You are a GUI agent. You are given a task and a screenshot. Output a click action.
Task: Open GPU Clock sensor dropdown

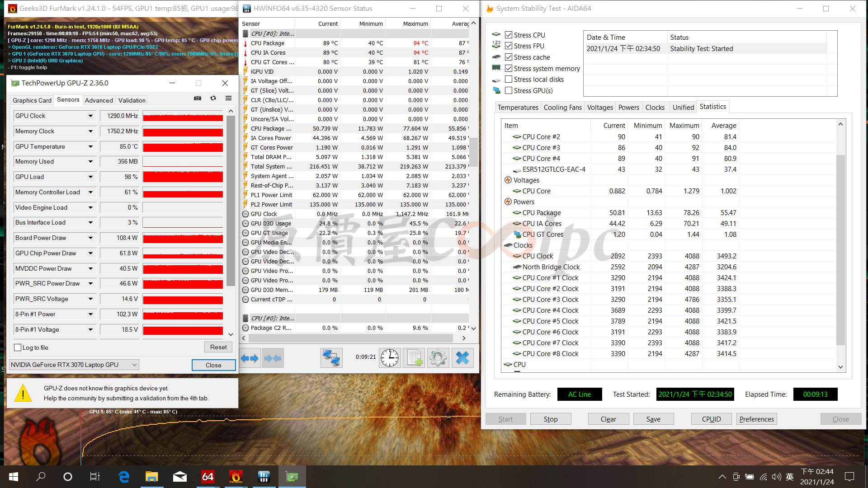click(90, 116)
